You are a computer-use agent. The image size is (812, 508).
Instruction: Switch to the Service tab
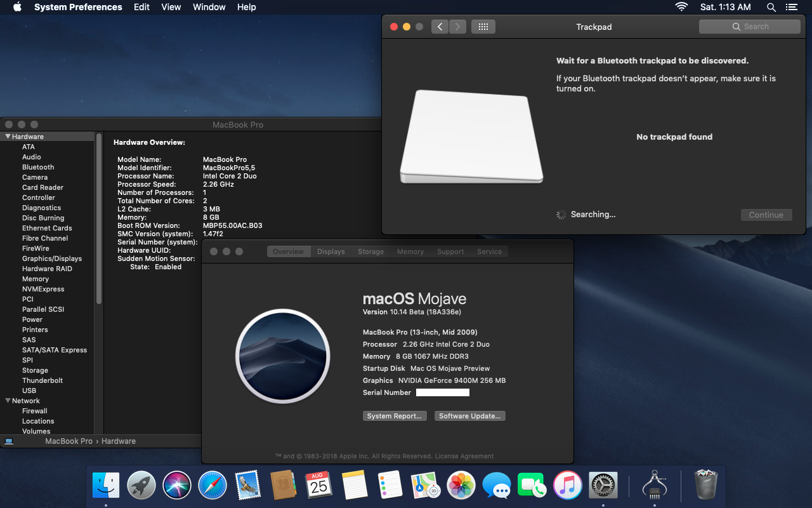click(x=490, y=251)
